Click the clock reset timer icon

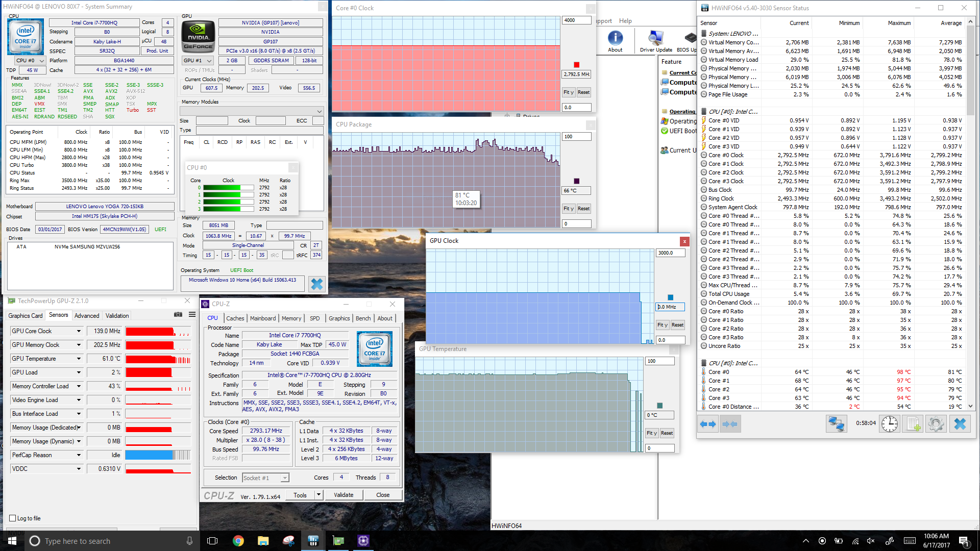tap(889, 424)
